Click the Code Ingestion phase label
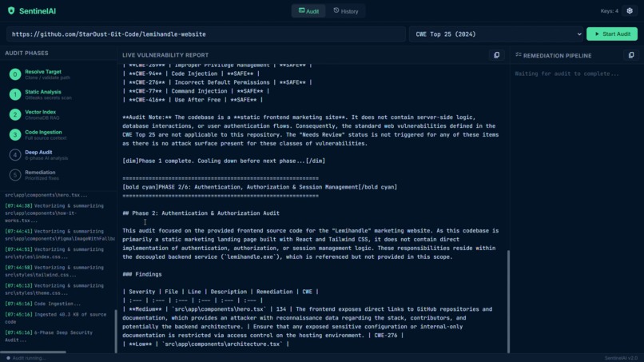This screenshot has height=362, width=644. click(x=43, y=132)
